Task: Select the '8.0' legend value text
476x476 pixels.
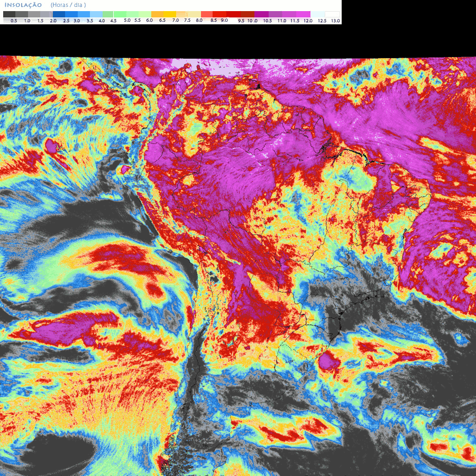Action: pos(199,20)
